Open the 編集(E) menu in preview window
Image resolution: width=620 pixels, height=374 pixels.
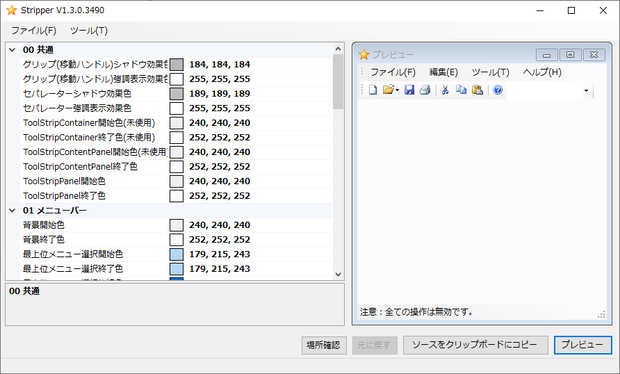point(444,72)
